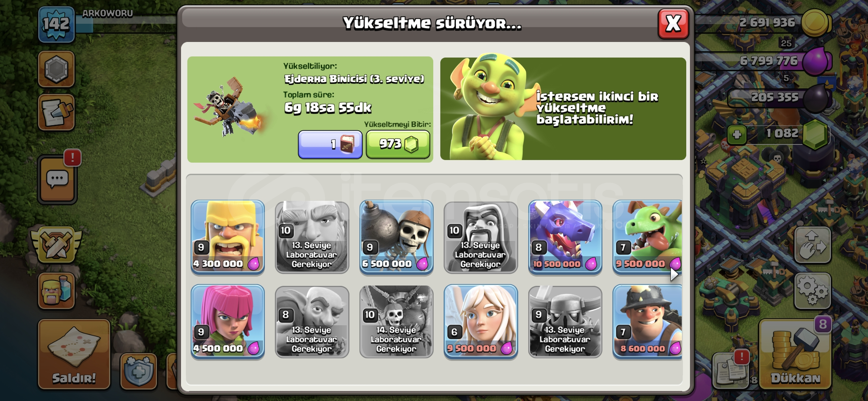Screen dimensions: 868x401
Task: Close the Yükseltme sürüyor window
Action: tap(673, 24)
